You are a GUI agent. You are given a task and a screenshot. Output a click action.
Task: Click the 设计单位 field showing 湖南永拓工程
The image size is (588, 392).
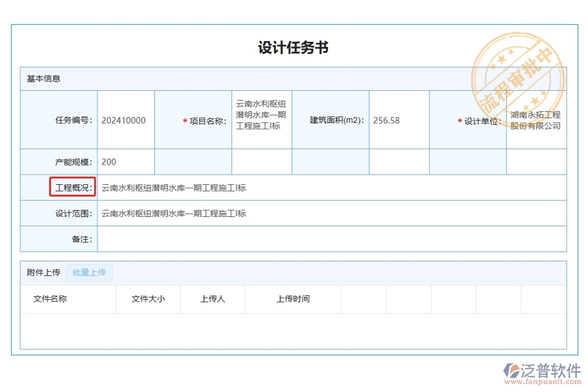[534, 120]
